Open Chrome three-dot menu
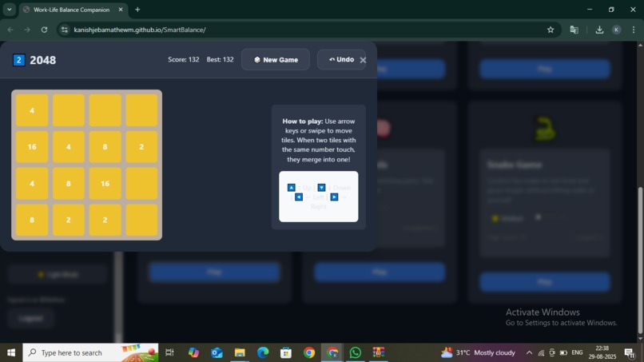644x362 pixels. tap(634, 30)
